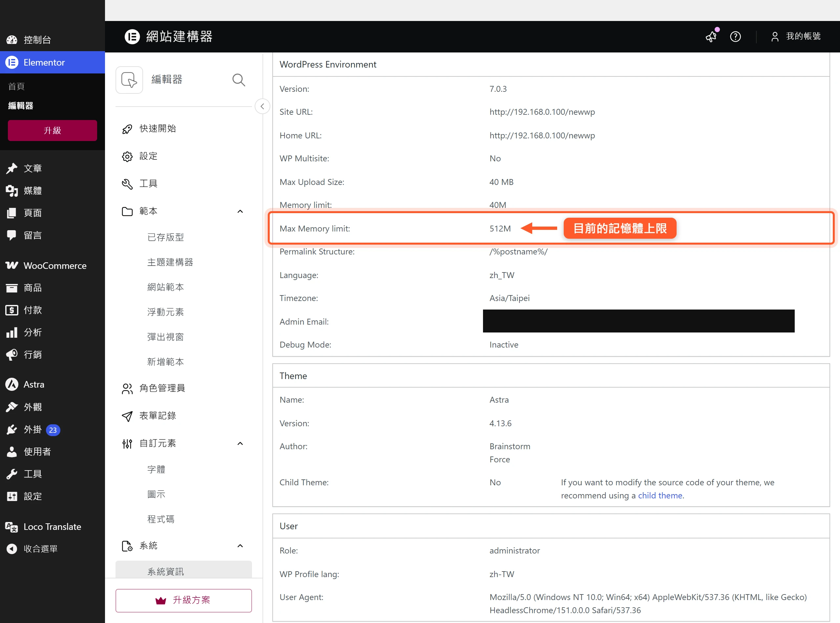The height and width of the screenshot is (623, 840).
Task: Click the WordPress version 7.0.3
Action: tap(498, 89)
